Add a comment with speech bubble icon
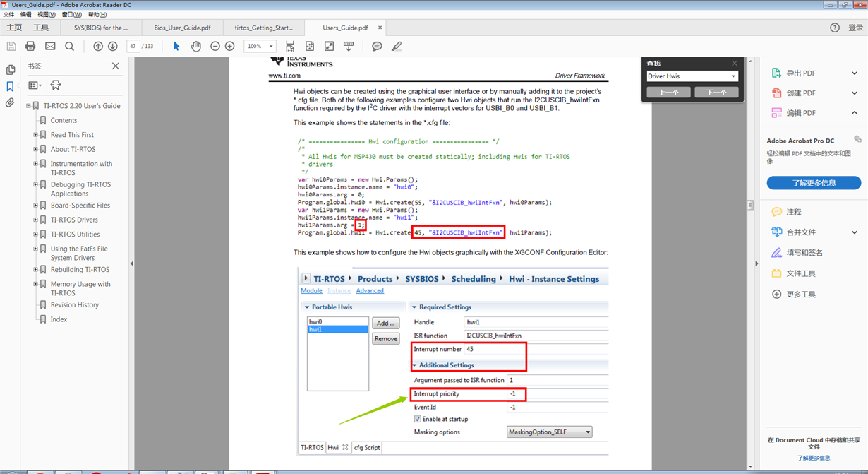 coord(377,46)
